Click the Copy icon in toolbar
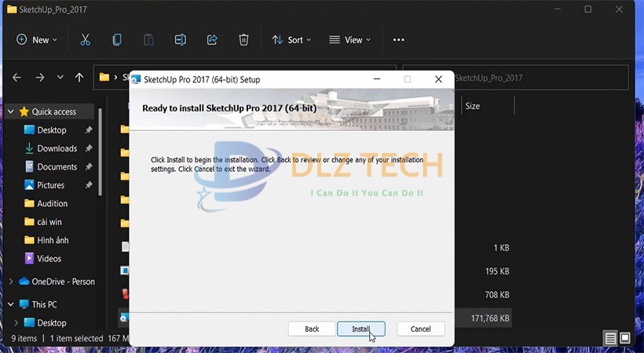The image size is (644, 353). click(x=117, y=40)
